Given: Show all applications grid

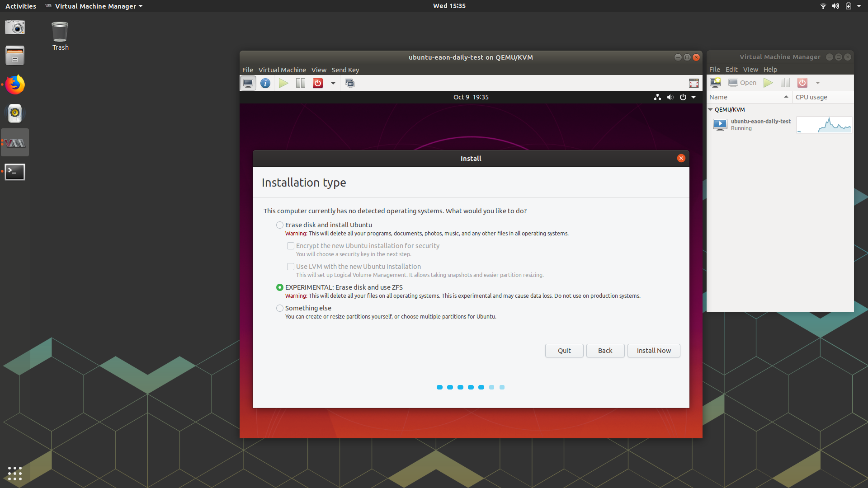Looking at the screenshot, I should pos(15,473).
